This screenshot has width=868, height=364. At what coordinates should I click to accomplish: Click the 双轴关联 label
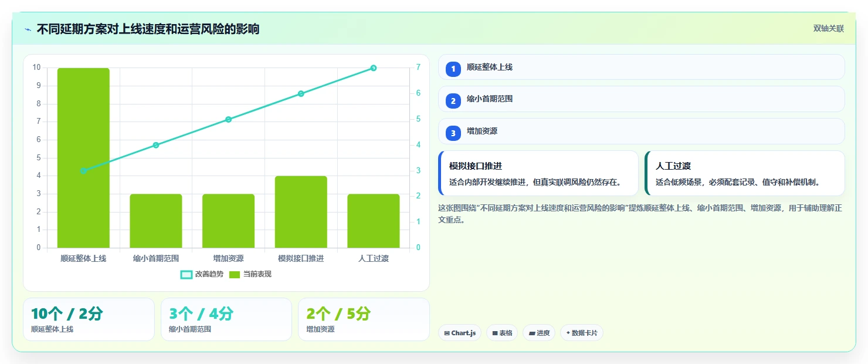click(828, 29)
